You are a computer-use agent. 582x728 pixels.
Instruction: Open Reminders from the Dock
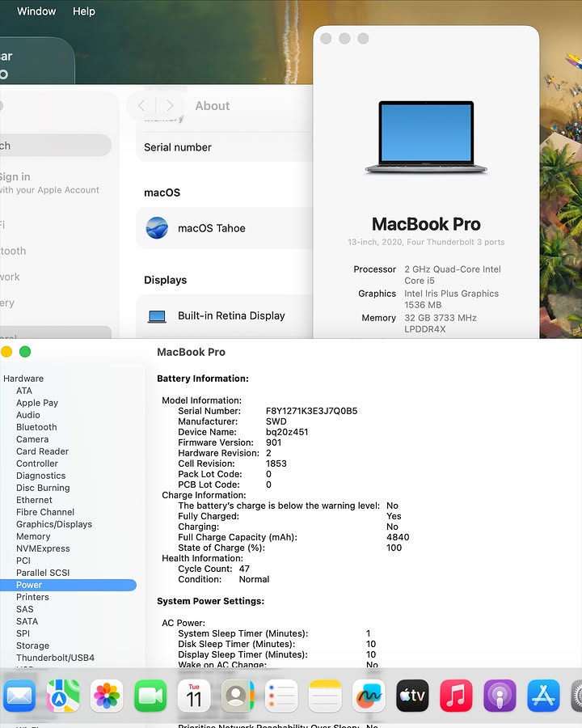pyautogui.click(x=281, y=696)
